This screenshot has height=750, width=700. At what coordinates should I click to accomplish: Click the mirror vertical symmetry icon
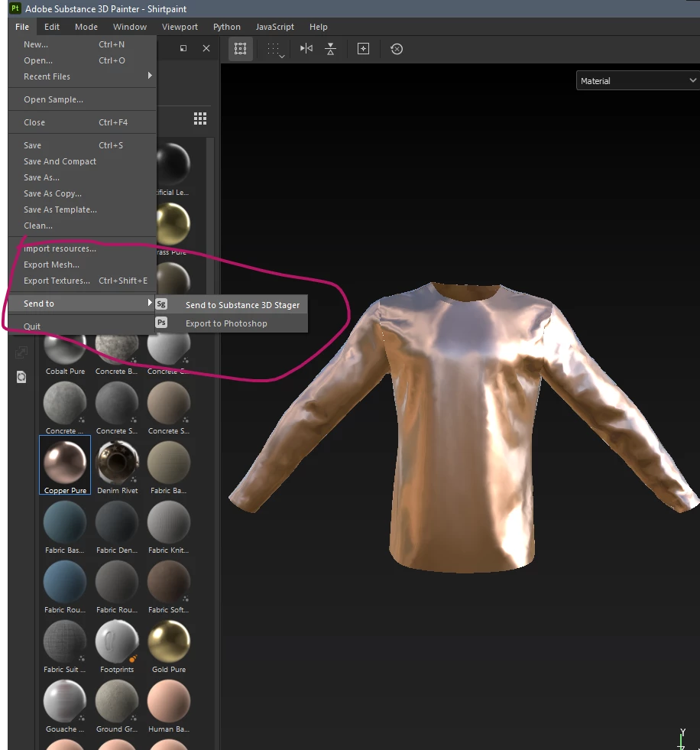tap(330, 49)
